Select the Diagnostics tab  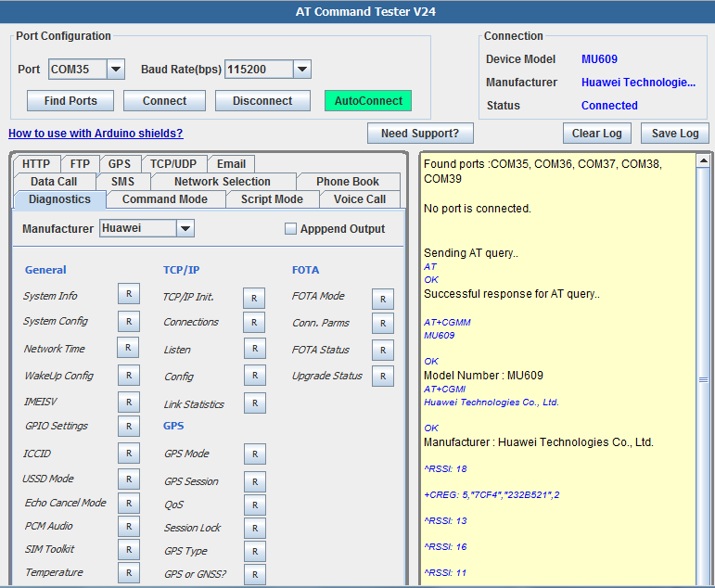click(59, 199)
